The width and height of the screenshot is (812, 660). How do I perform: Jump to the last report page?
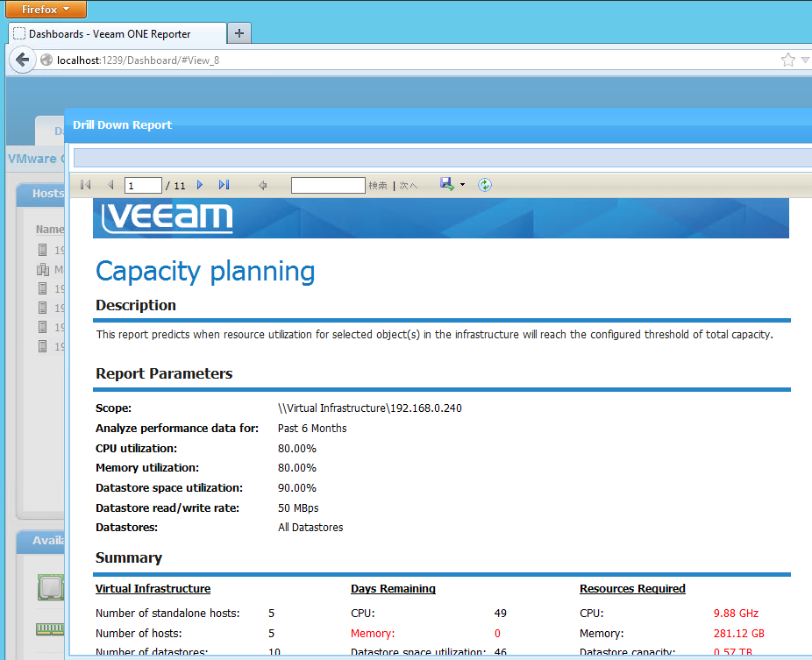224,185
